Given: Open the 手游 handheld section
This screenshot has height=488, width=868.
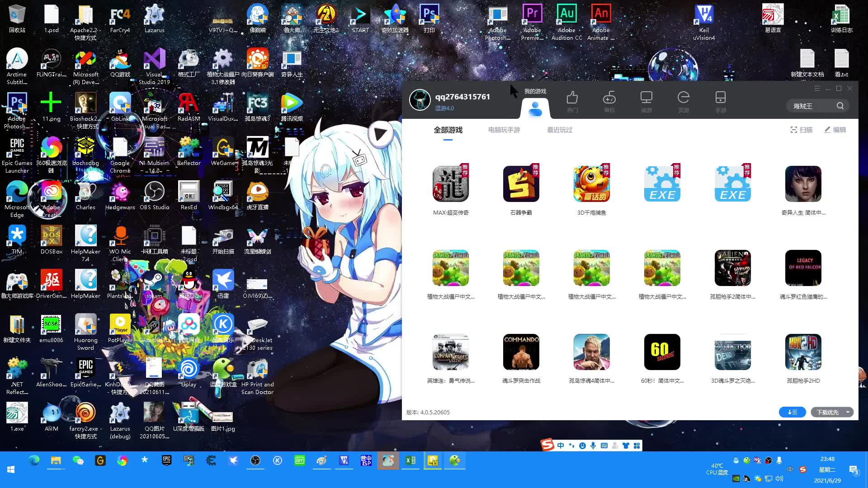Looking at the screenshot, I should [721, 101].
